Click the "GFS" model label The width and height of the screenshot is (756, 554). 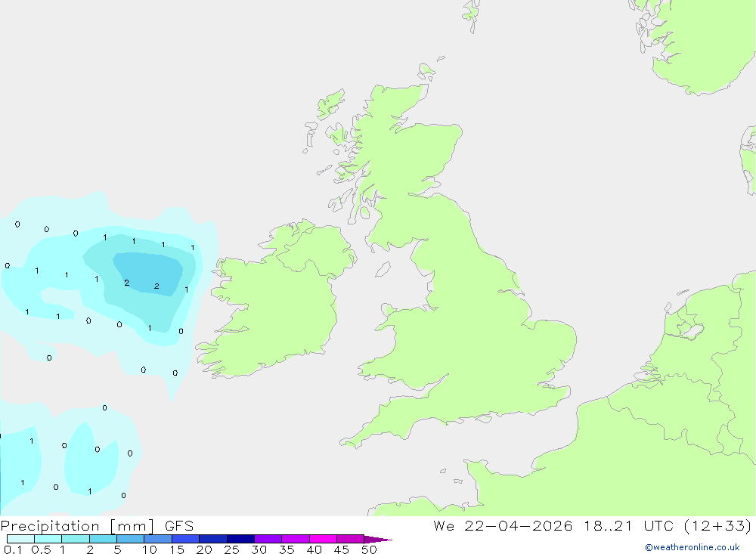point(179,526)
